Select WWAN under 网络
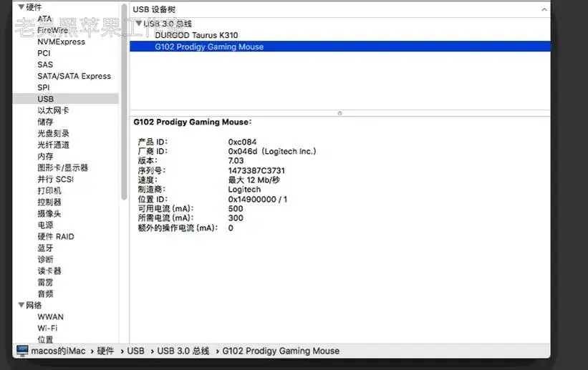The image size is (588, 370). click(x=51, y=317)
